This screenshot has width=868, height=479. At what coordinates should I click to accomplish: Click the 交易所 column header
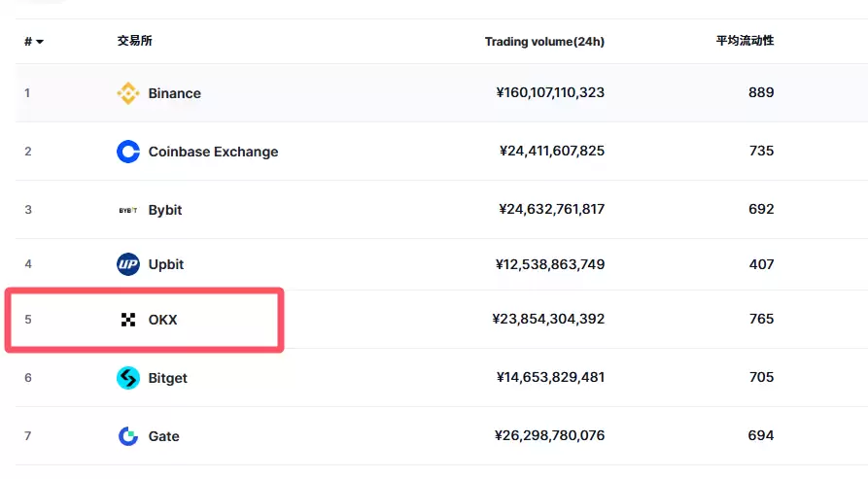point(134,41)
